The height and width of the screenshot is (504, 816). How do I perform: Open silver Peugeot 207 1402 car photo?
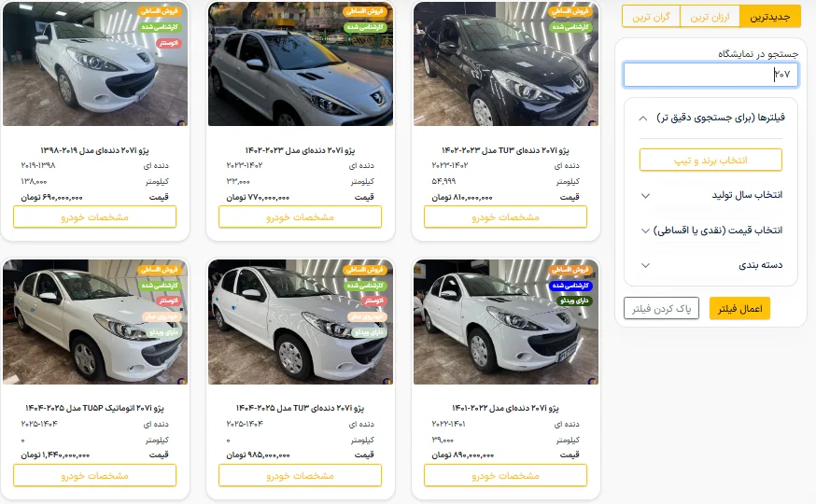[x=301, y=63]
